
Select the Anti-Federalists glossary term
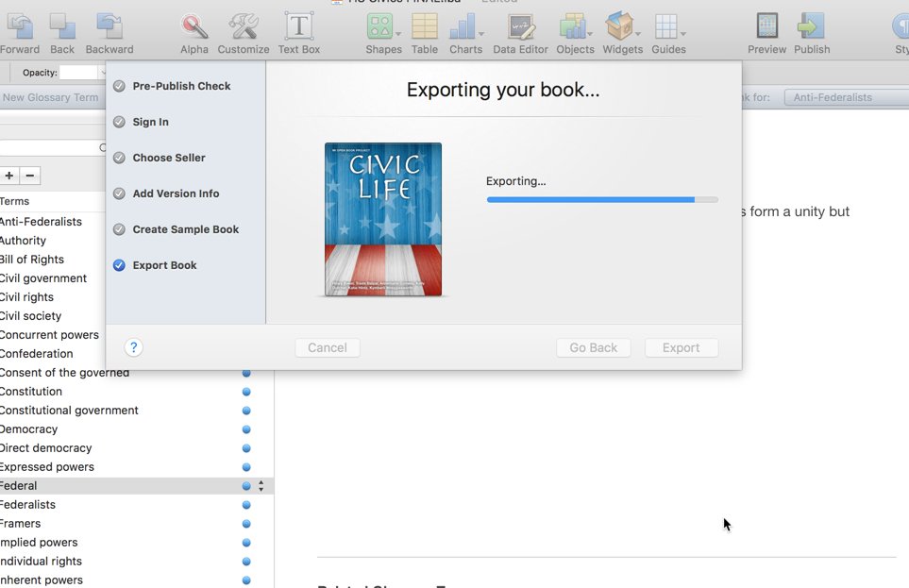pyautogui.click(x=41, y=222)
